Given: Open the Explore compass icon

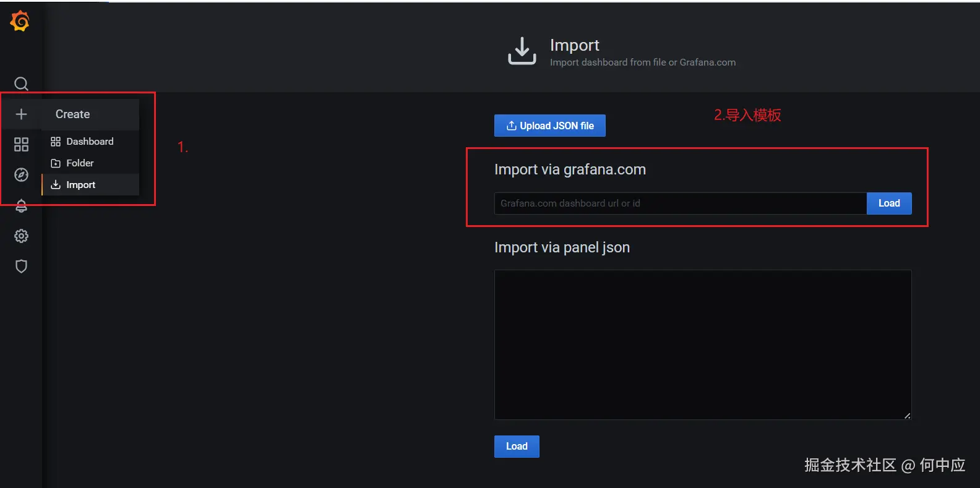Looking at the screenshot, I should pyautogui.click(x=21, y=175).
